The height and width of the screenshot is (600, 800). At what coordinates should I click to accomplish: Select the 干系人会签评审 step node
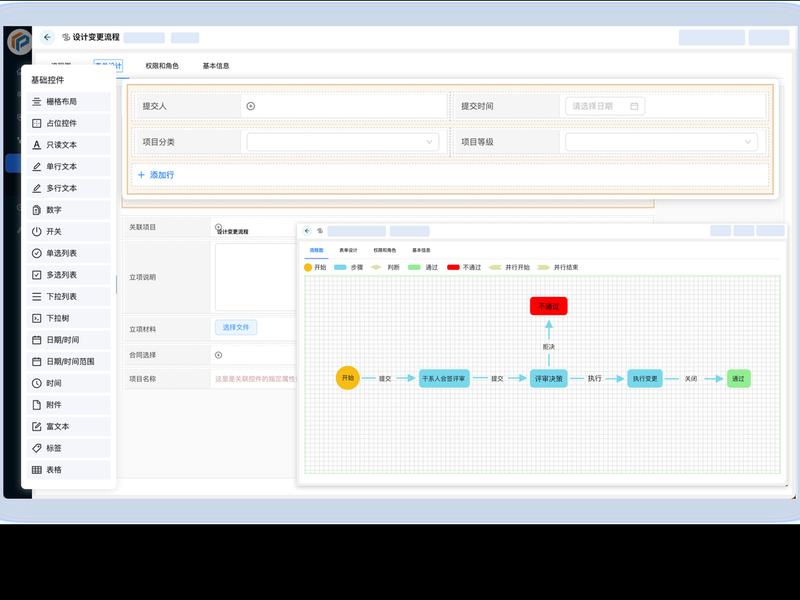(x=444, y=379)
